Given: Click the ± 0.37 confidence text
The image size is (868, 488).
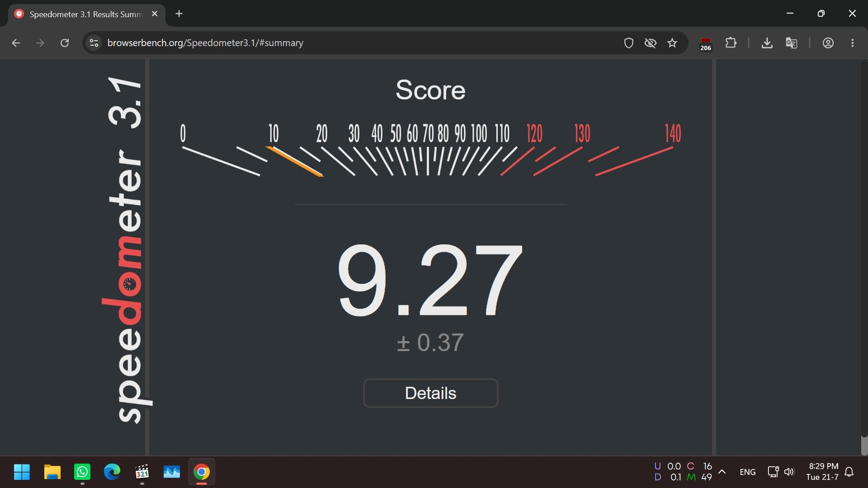Looking at the screenshot, I should click(x=430, y=343).
